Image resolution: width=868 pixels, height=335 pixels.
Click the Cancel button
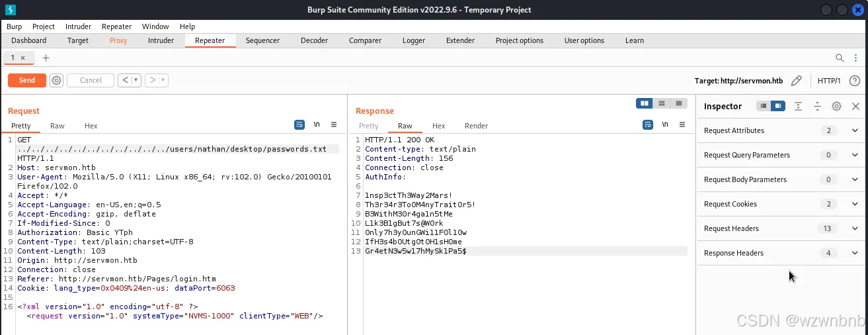coord(91,80)
